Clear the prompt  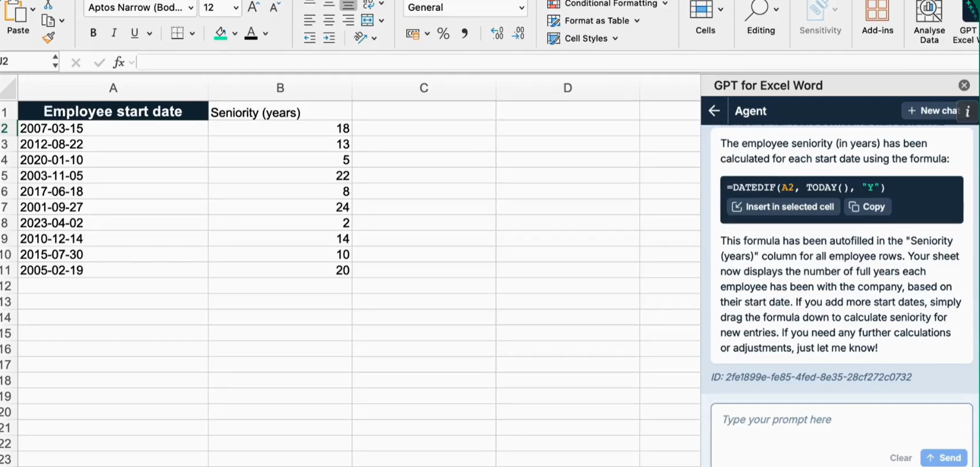click(900, 458)
